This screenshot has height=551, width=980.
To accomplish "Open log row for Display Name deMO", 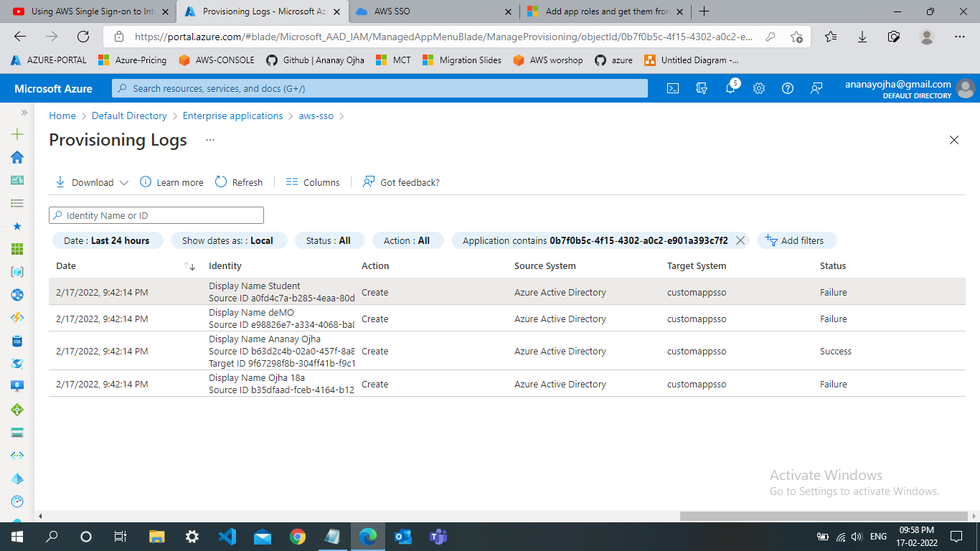I will 507,319.
